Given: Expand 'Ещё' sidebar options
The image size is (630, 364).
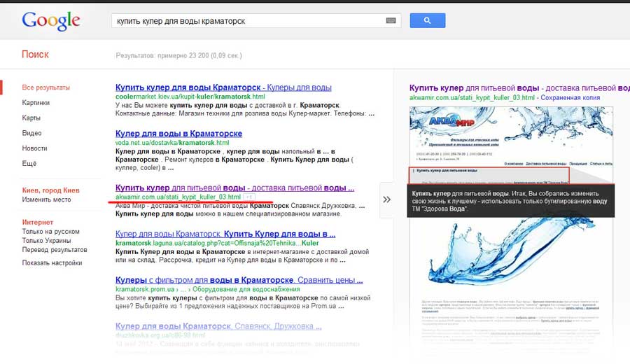Looking at the screenshot, I should (29, 164).
